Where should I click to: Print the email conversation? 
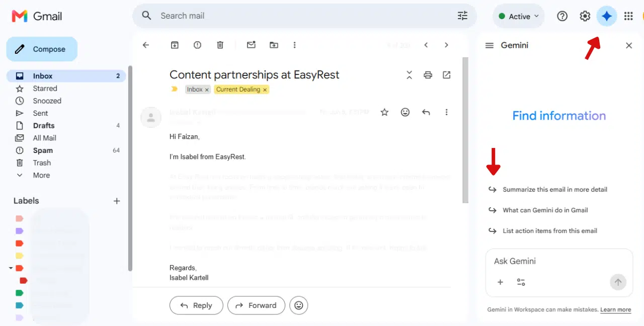pyautogui.click(x=428, y=75)
